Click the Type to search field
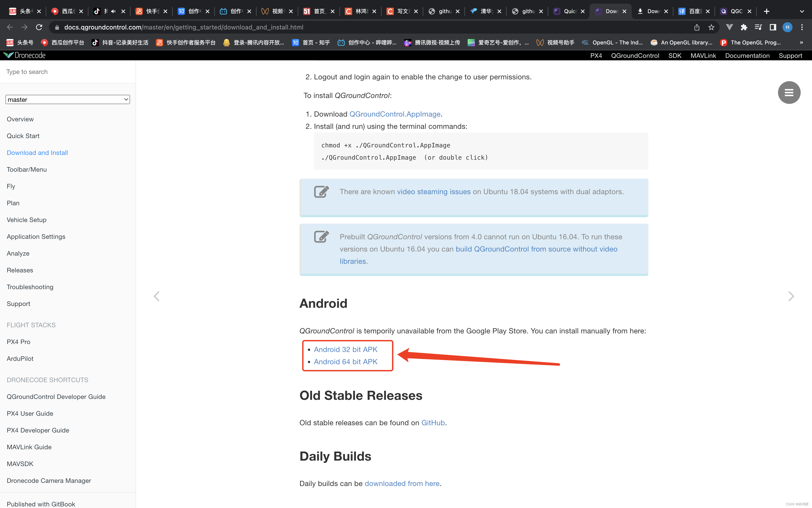 [68, 72]
